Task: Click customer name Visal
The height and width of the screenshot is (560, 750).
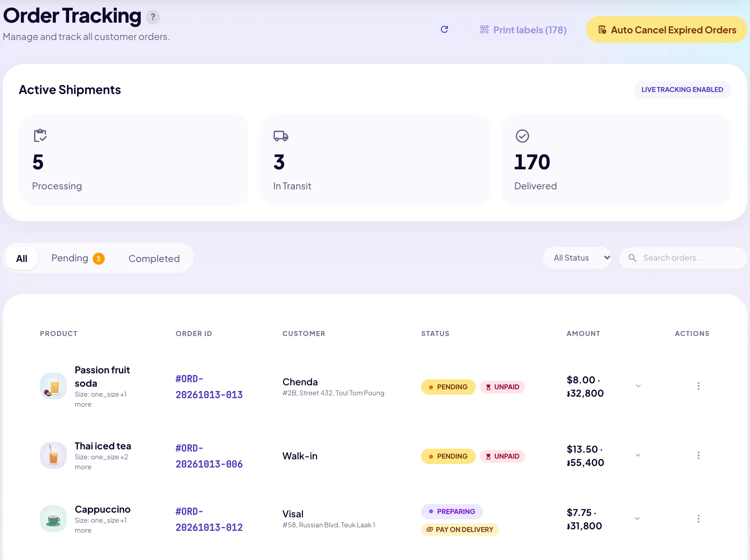Action: coord(293,514)
